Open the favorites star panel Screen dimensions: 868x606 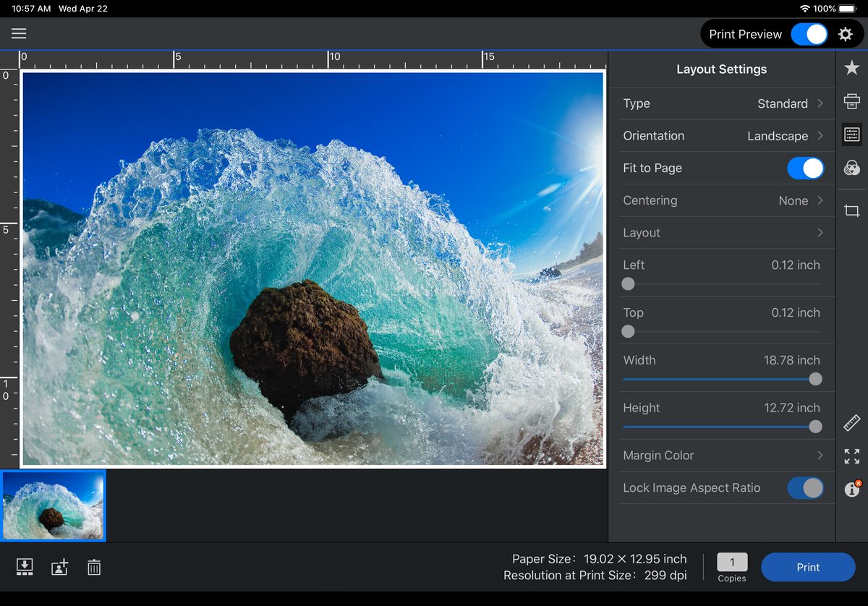(x=851, y=68)
